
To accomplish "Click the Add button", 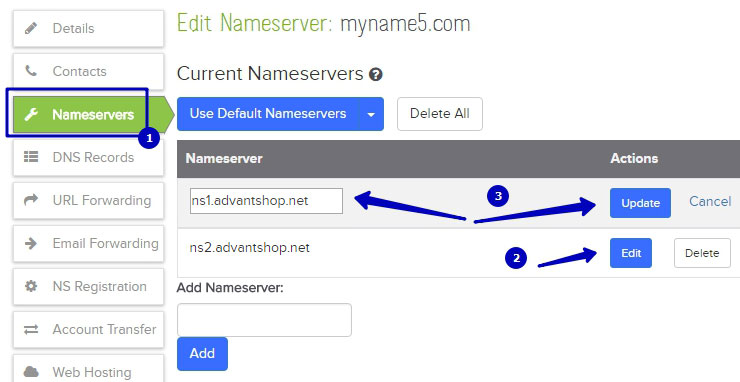I will pos(202,354).
